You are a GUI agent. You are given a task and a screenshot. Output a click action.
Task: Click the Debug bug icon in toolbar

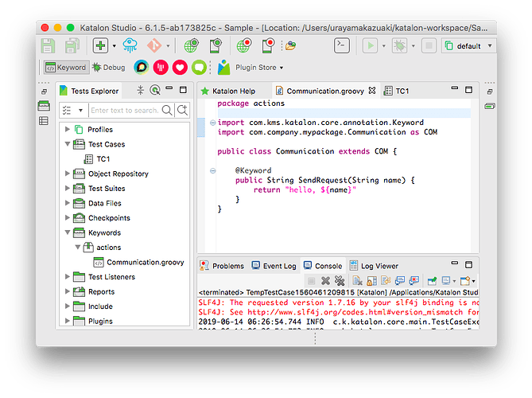pos(399,45)
